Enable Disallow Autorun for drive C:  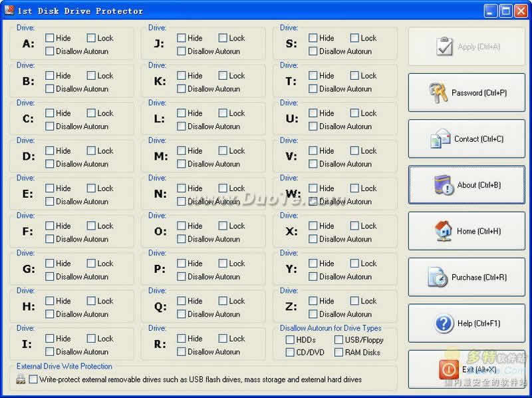(49, 126)
